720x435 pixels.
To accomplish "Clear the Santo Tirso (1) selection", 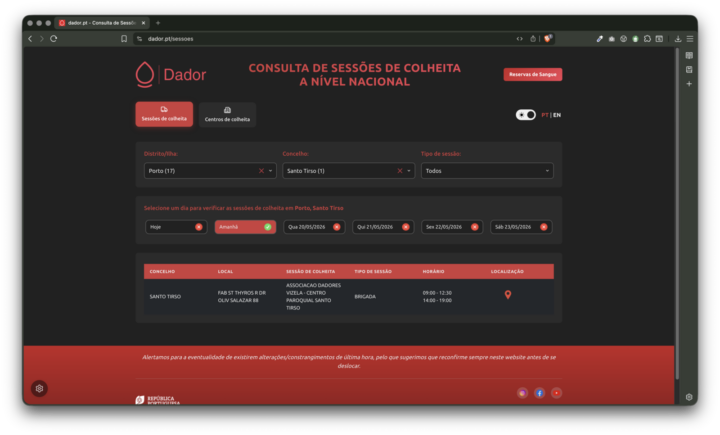I will coord(400,171).
